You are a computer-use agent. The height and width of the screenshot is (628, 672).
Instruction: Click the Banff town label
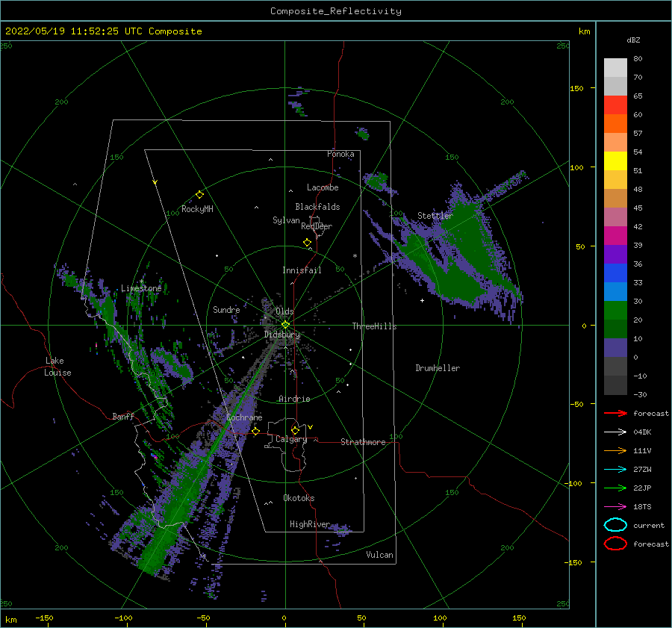tap(123, 417)
